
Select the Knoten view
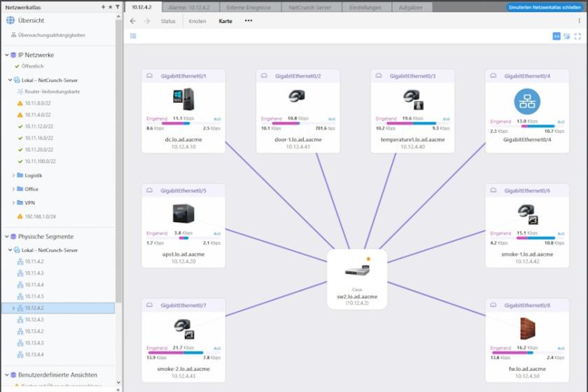click(197, 21)
